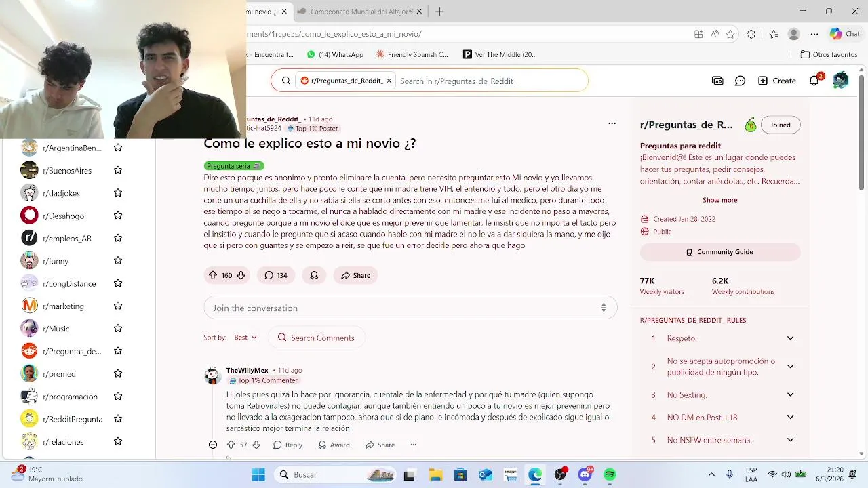The height and width of the screenshot is (488, 868).
Task: Open the (14) WhatsApp bookmark
Action: (335, 54)
